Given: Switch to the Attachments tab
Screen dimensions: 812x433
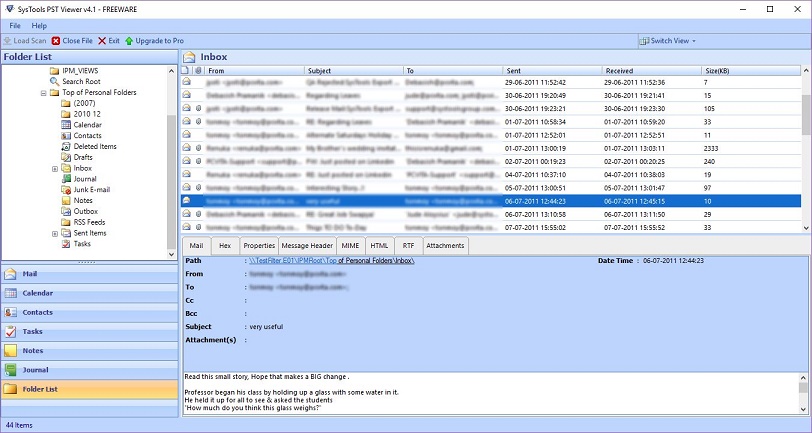Looking at the screenshot, I should (x=445, y=246).
